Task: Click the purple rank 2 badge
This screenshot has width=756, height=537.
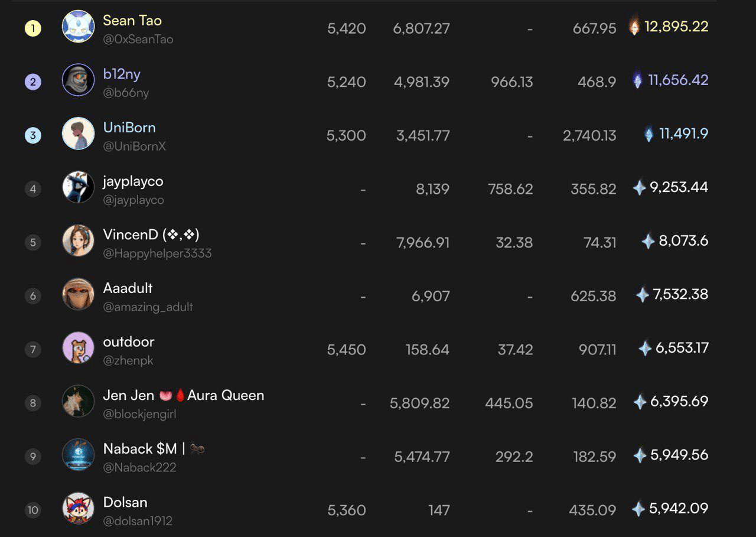Action: 33,82
